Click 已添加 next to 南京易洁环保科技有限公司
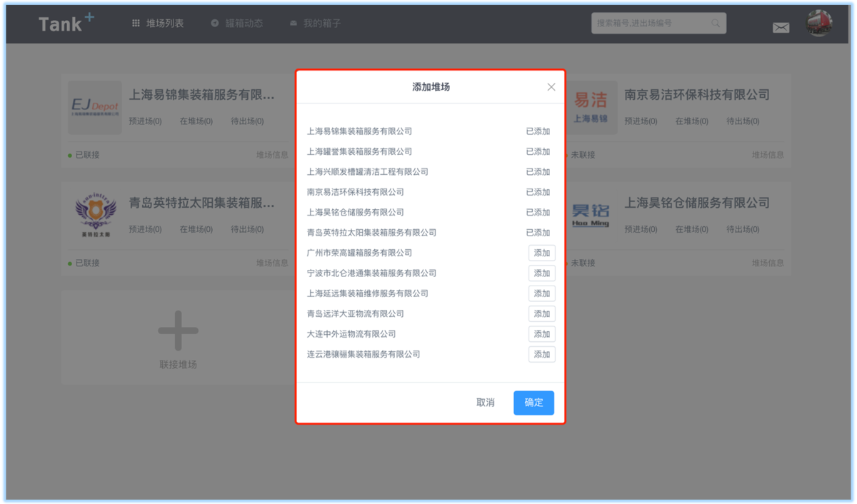This screenshot has height=504, width=857. (538, 192)
